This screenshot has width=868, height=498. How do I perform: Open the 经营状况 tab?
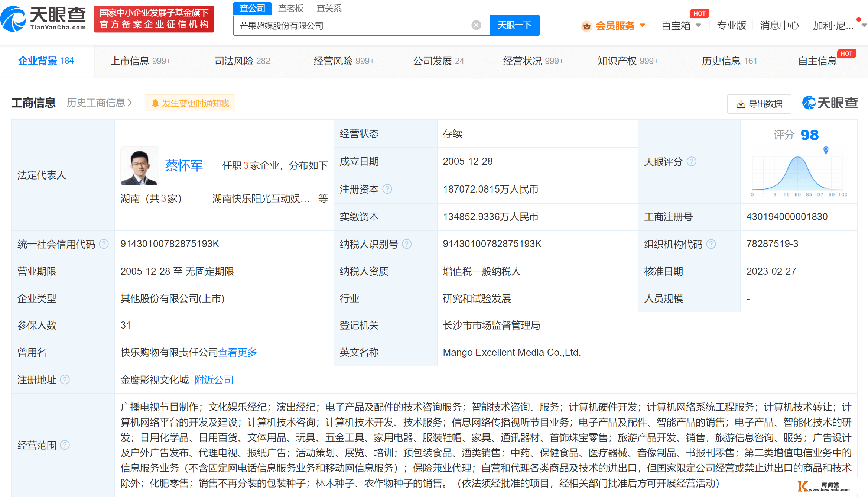533,61
